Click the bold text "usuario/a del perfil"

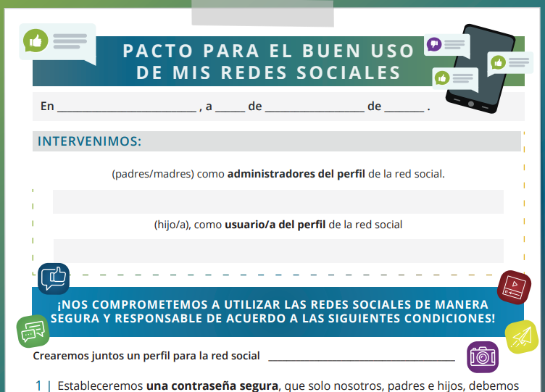tap(275, 225)
